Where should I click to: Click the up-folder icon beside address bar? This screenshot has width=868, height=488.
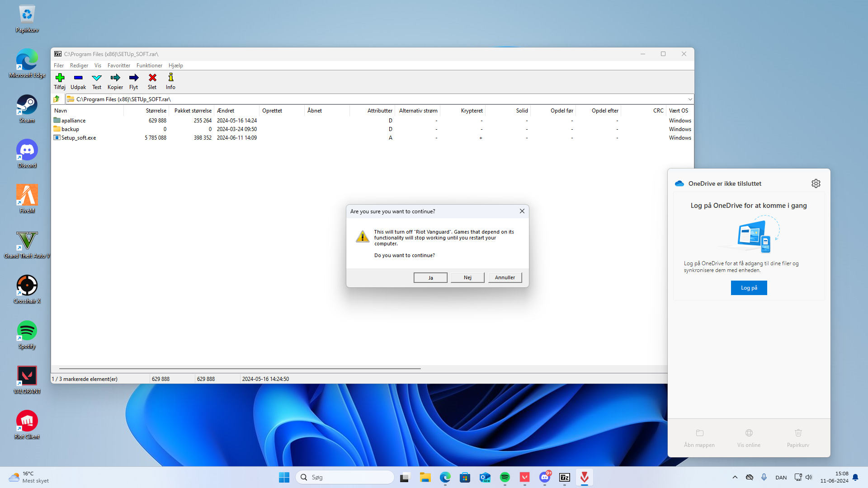click(x=57, y=99)
